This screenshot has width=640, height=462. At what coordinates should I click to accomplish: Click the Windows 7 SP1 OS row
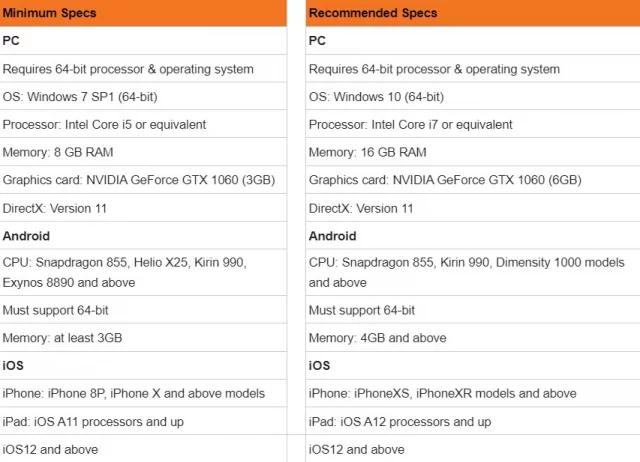pyautogui.click(x=143, y=97)
